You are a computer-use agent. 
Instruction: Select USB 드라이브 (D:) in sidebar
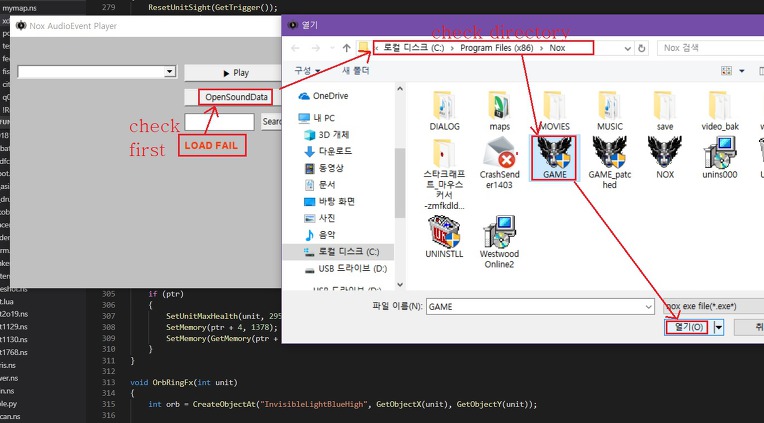point(345,269)
